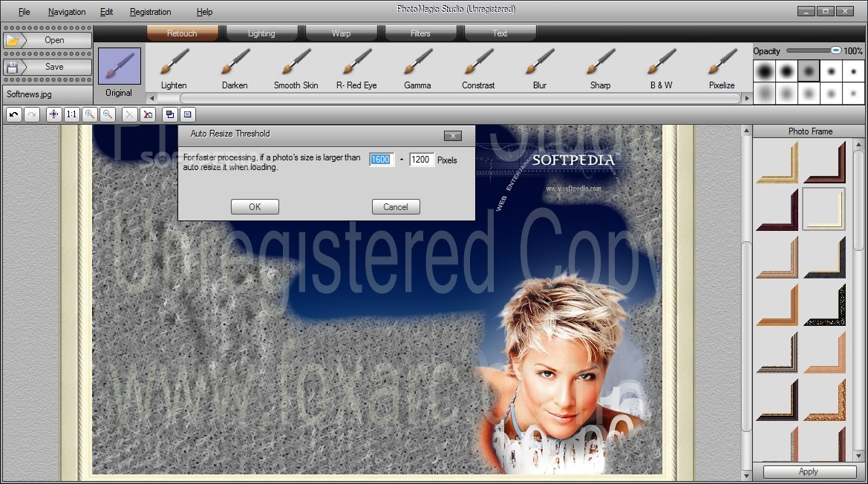This screenshot has width=868, height=484.
Task: Click the grey X toolbar icon
Action: pos(129,114)
